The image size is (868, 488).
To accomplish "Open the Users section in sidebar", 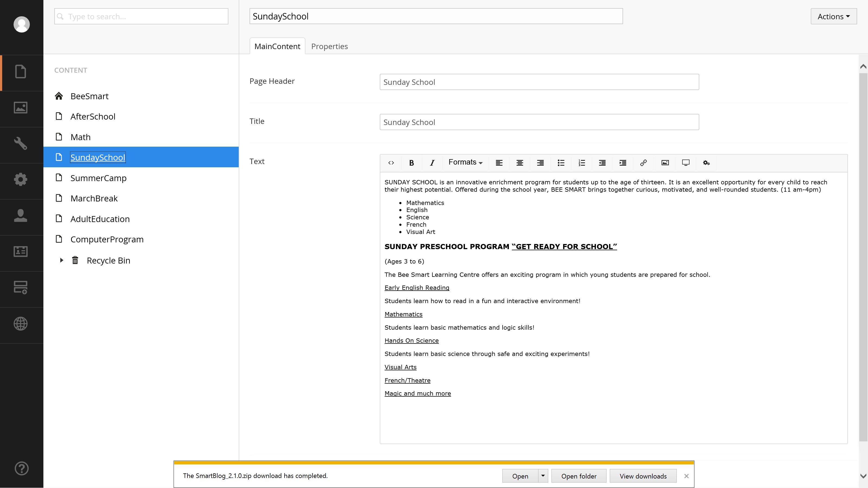I will tap(21, 216).
